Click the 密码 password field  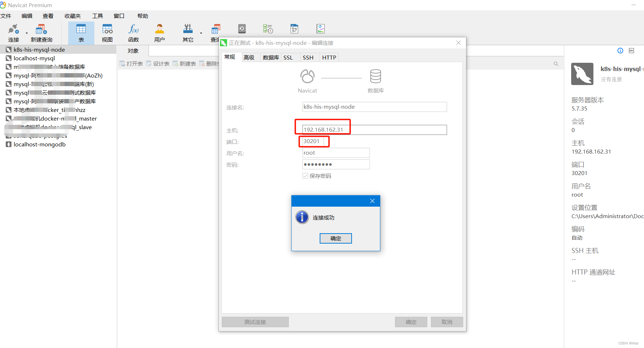(336, 164)
